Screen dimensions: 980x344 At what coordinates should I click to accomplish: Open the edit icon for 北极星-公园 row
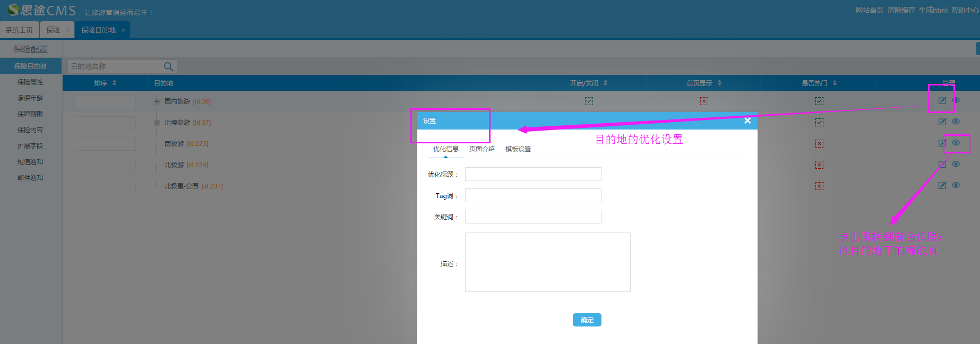click(942, 185)
